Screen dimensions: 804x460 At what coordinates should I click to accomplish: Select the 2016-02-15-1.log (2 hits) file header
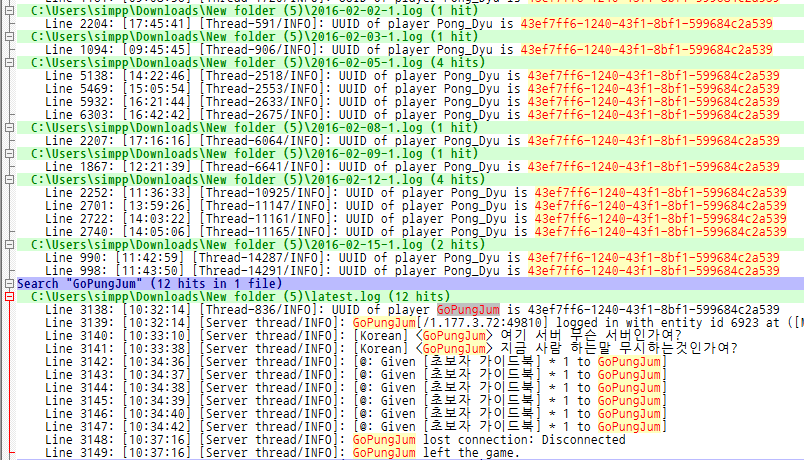tap(410, 245)
